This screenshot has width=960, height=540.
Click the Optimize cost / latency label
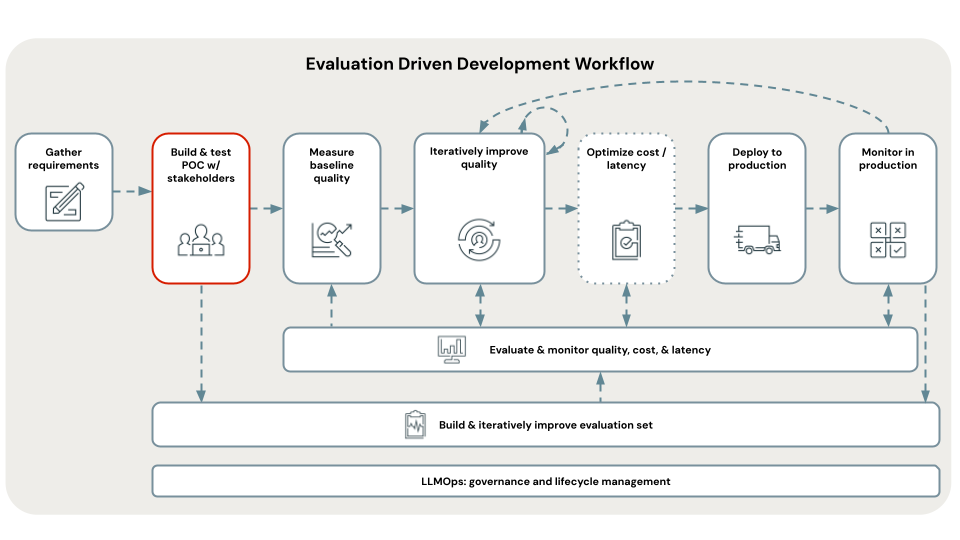click(x=626, y=158)
